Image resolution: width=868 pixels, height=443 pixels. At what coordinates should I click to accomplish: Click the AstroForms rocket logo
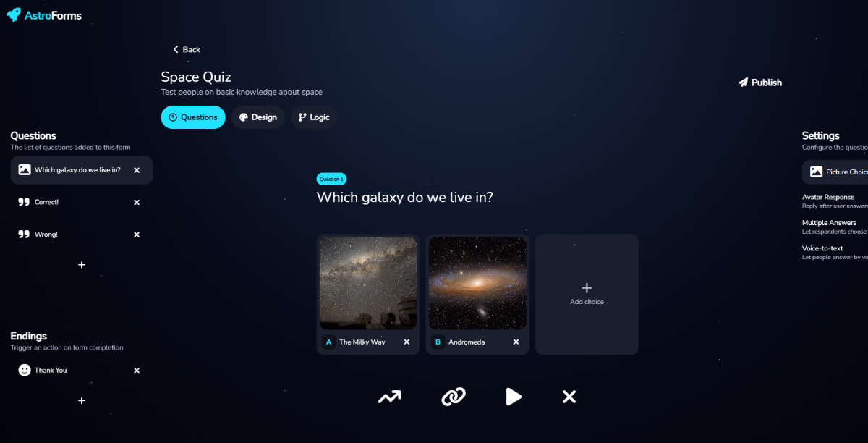pyautogui.click(x=12, y=14)
